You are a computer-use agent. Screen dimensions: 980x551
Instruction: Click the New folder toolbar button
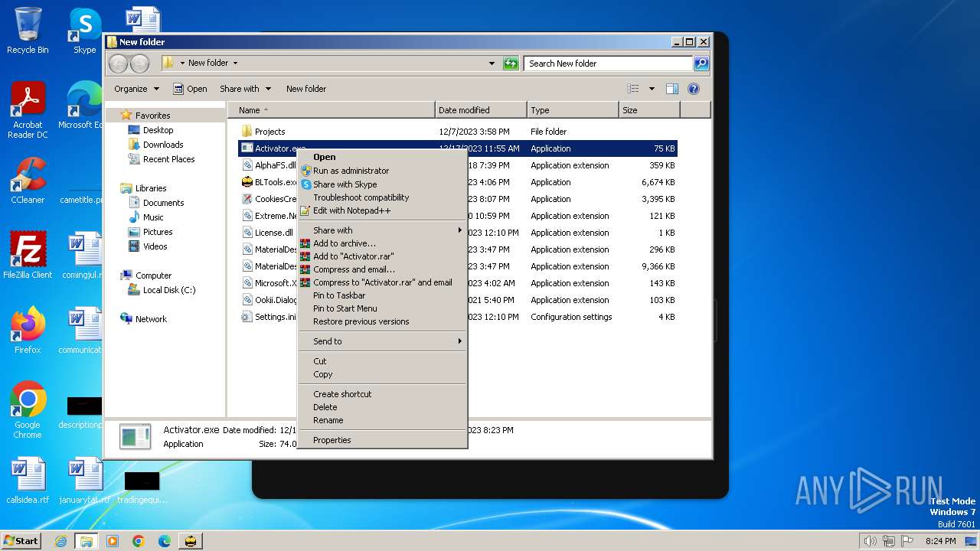click(306, 89)
